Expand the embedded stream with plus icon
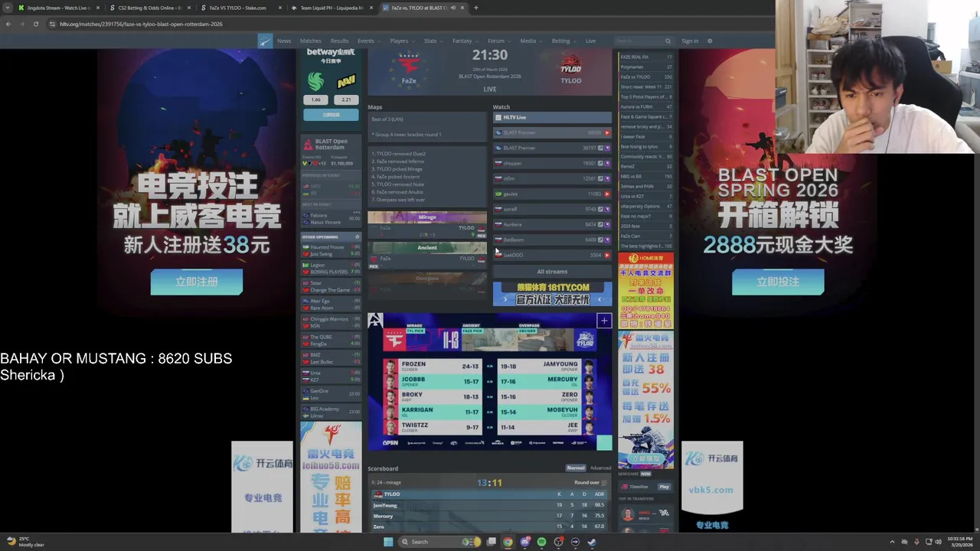This screenshot has width=980, height=551. [604, 321]
